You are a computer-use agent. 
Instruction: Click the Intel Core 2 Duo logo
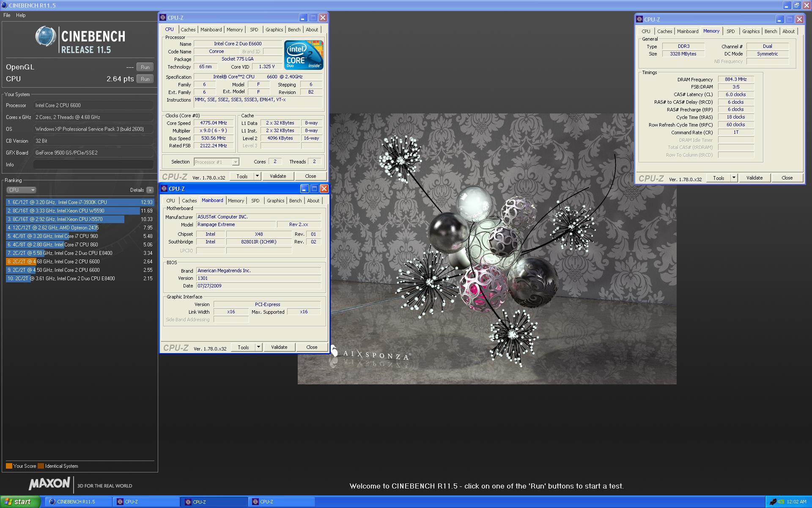click(304, 55)
